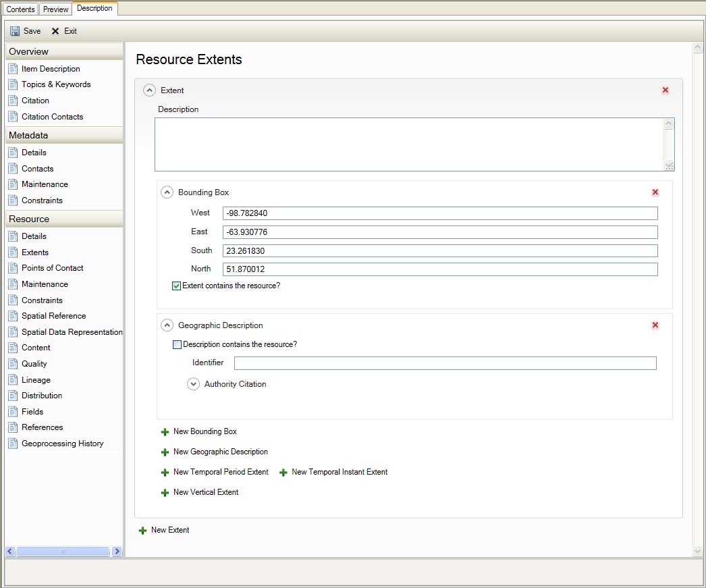Click the Exit X icon in toolbar
This screenshot has width=706, height=588.
click(55, 31)
